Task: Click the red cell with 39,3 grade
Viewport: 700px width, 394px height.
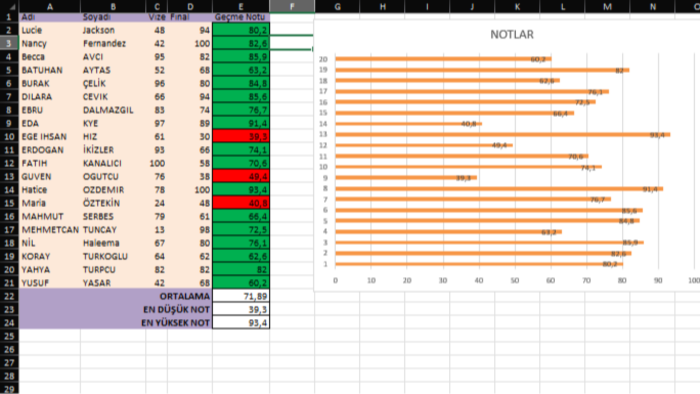Action: coord(241,137)
